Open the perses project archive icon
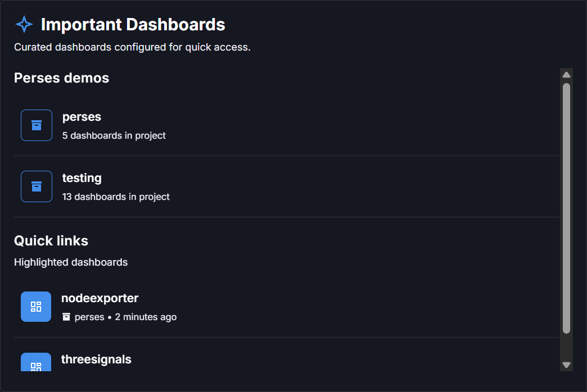The height and width of the screenshot is (392, 587). [x=37, y=125]
